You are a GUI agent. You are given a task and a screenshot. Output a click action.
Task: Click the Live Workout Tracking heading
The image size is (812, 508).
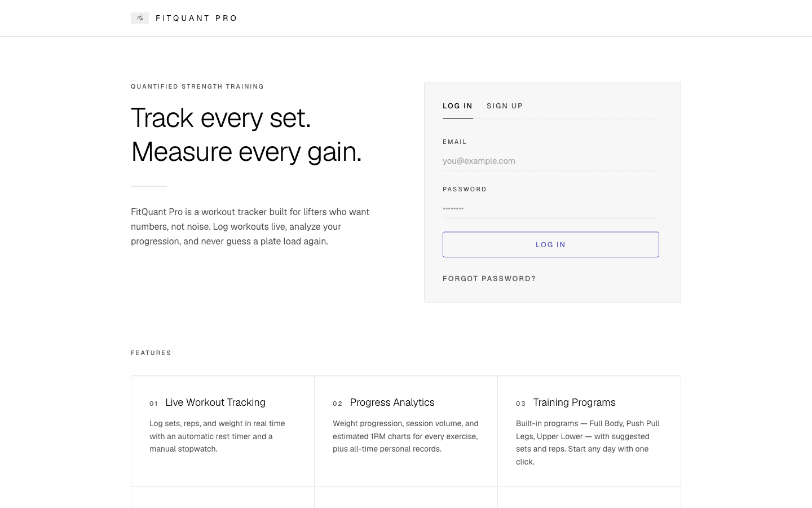tap(215, 402)
